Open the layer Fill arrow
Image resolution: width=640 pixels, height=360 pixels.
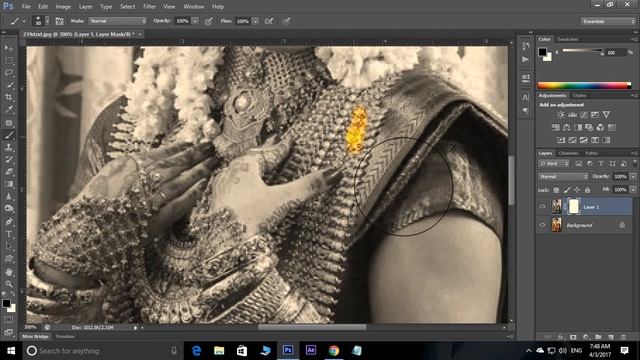[633, 190]
